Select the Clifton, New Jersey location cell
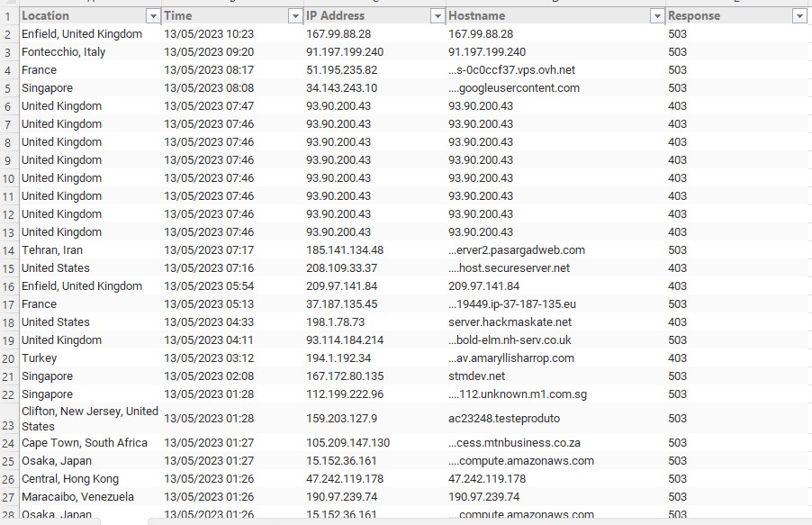Image resolution: width=812 pixels, height=525 pixels. [89, 419]
